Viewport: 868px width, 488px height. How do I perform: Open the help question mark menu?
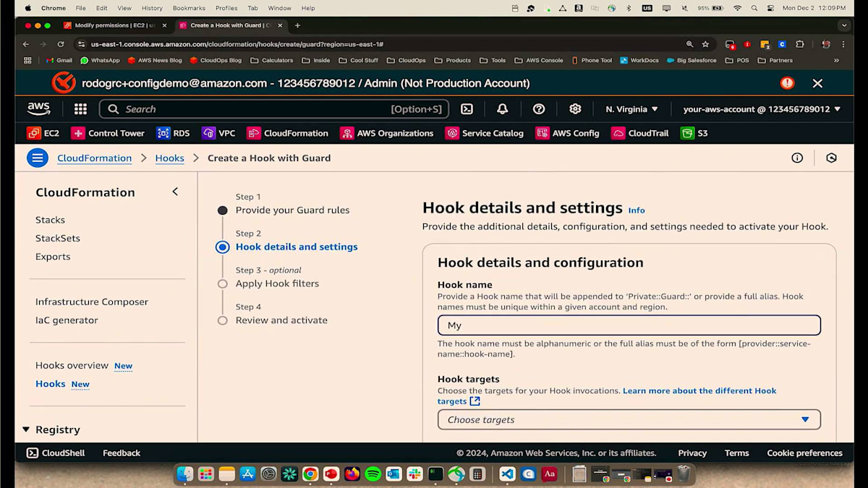539,109
